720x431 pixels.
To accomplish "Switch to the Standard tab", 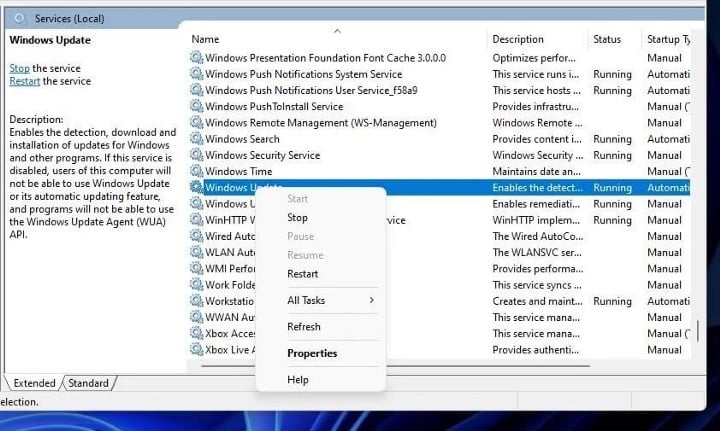I will [89, 383].
